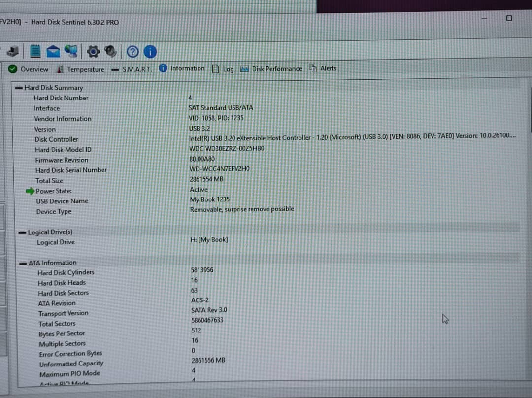Image resolution: width=532 pixels, height=398 pixels.
Task: Open help via question mark icon
Action: click(x=132, y=51)
